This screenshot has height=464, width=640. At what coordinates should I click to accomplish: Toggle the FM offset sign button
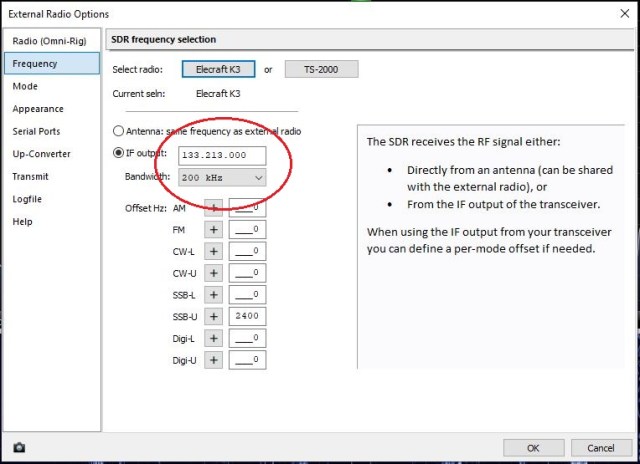point(213,229)
